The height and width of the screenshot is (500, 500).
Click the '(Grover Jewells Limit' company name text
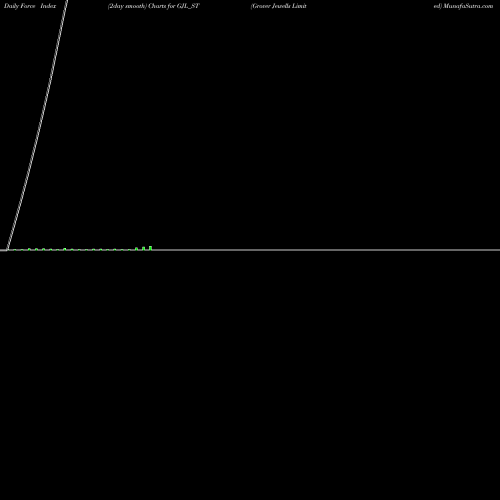tap(279, 6)
